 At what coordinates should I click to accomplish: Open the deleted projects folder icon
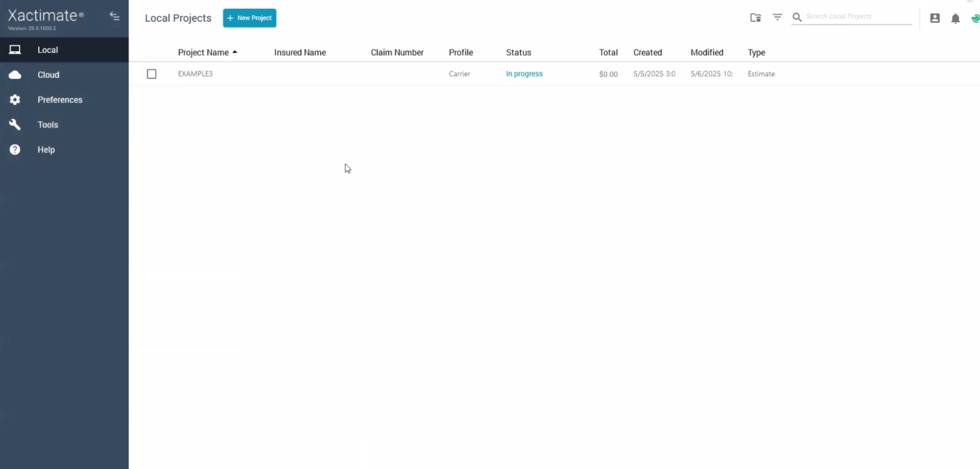coord(755,17)
